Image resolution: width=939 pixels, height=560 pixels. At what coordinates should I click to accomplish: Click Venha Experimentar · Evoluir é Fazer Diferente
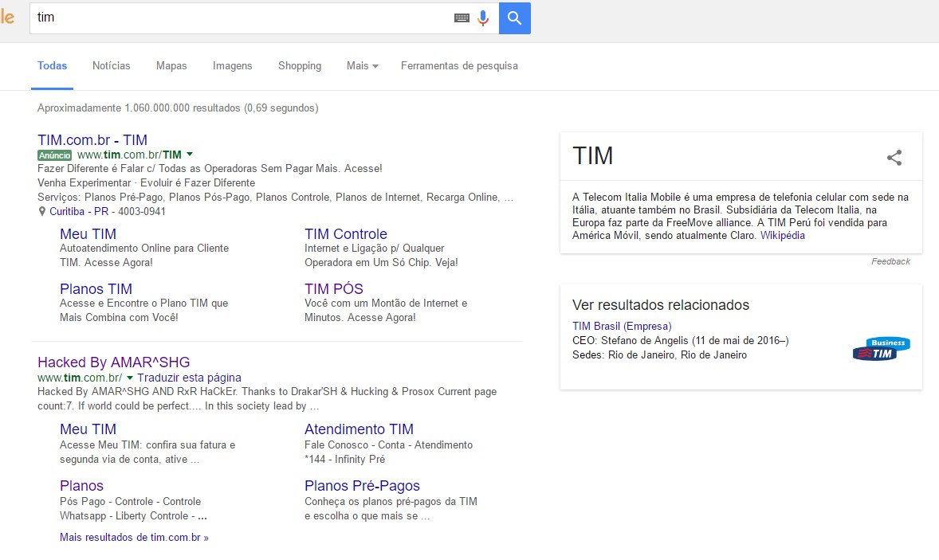pyautogui.click(x=146, y=183)
